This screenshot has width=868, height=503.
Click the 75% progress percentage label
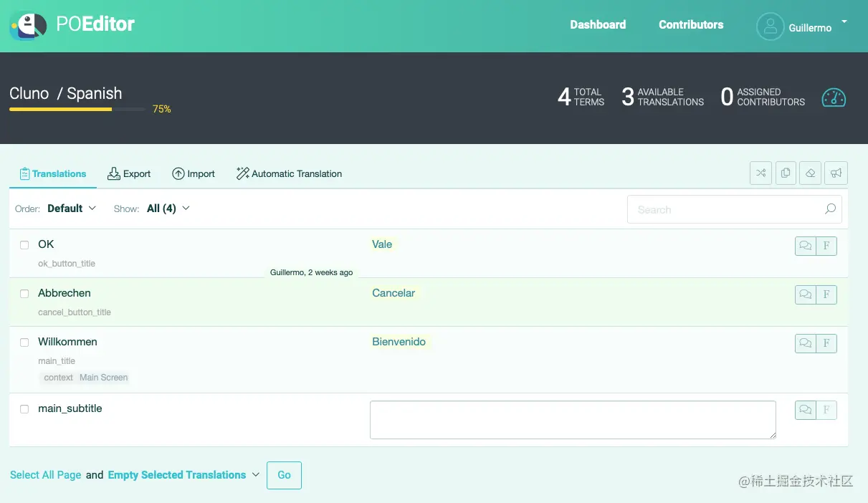pyautogui.click(x=162, y=110)
